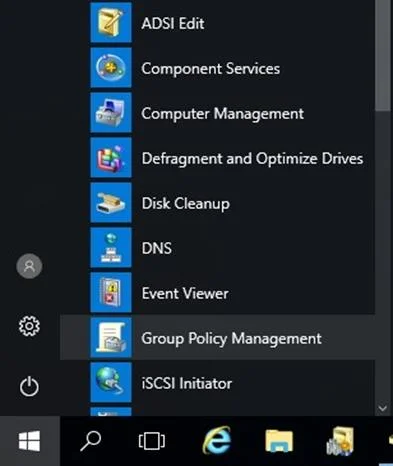
Task: Open Task View on taskbar
Action: [x=152, y=441]
